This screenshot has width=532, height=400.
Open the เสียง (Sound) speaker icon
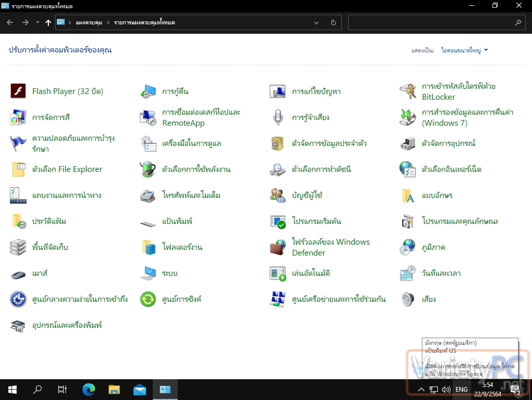click(x=408, y=299)
